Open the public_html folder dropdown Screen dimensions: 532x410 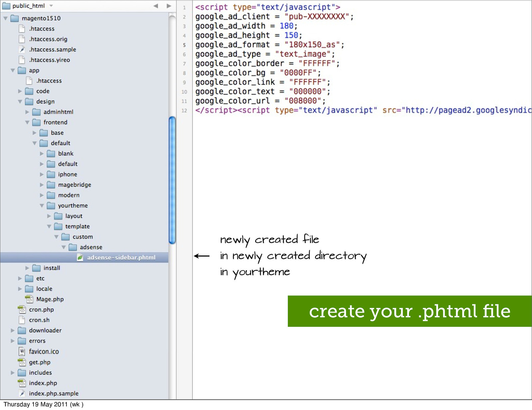[x=51, y=6]
